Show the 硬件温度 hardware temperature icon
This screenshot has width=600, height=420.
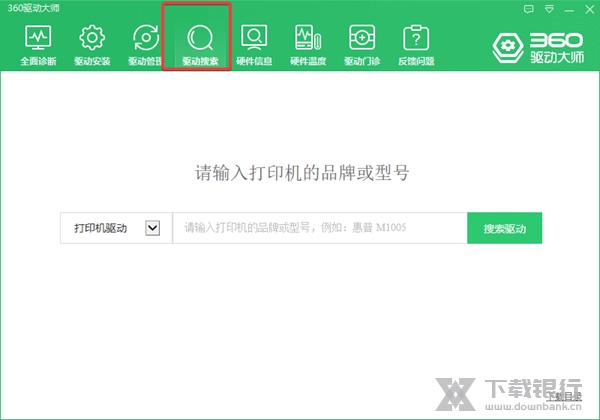click(x=308, y=45)
